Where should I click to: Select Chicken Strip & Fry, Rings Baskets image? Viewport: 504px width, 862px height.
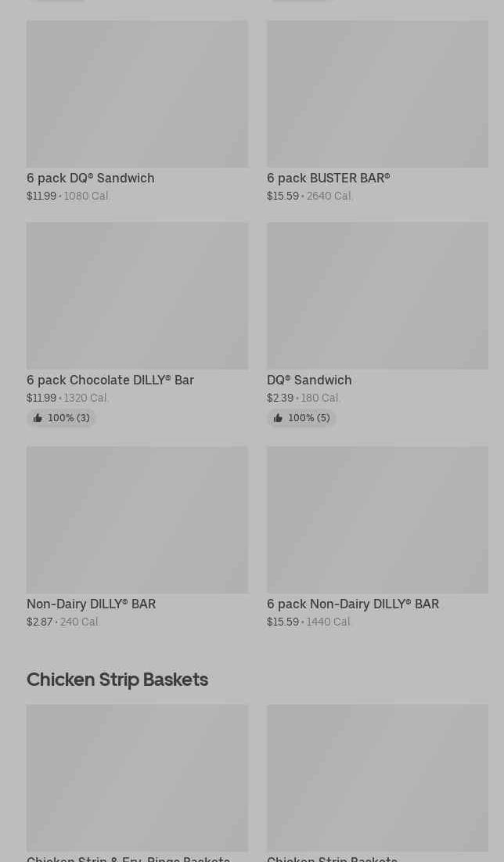(x=137, y=777)
